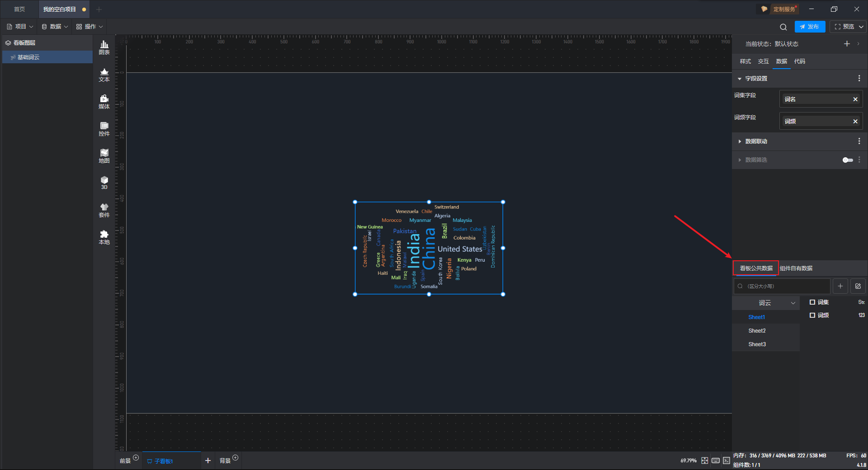Open the 数据 dropdown menu
This screenshot has width=868, height=470.
pos(55,27)
